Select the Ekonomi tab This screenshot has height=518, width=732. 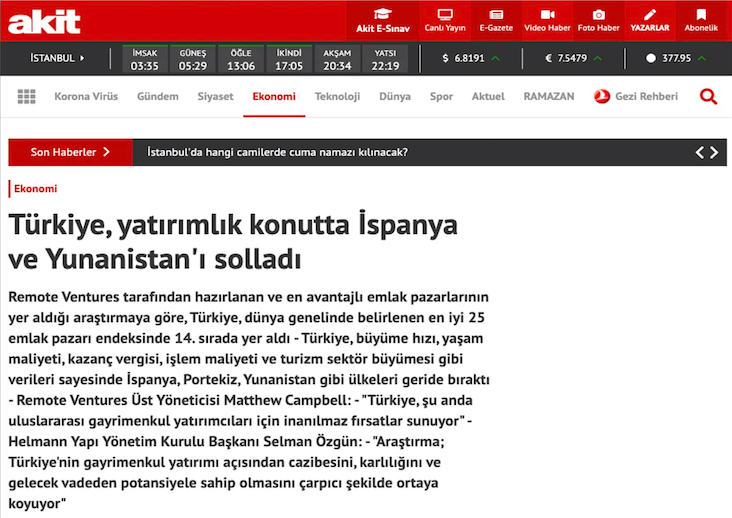[x=274, y=97]
